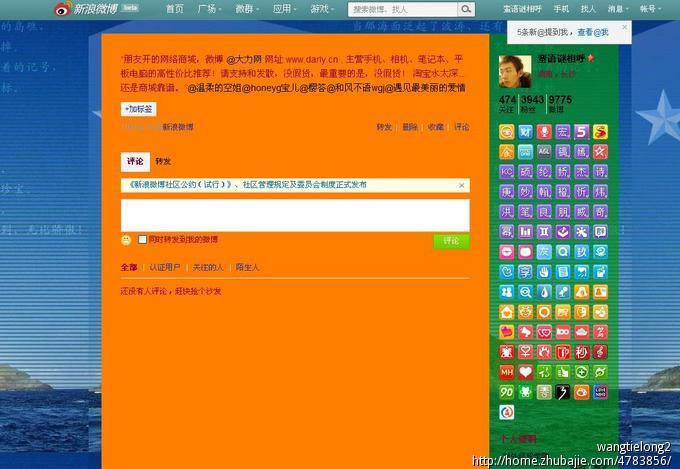680x469 pixels.
Task: Open the yellow smiley face badge
Action: tap(506, 132)
